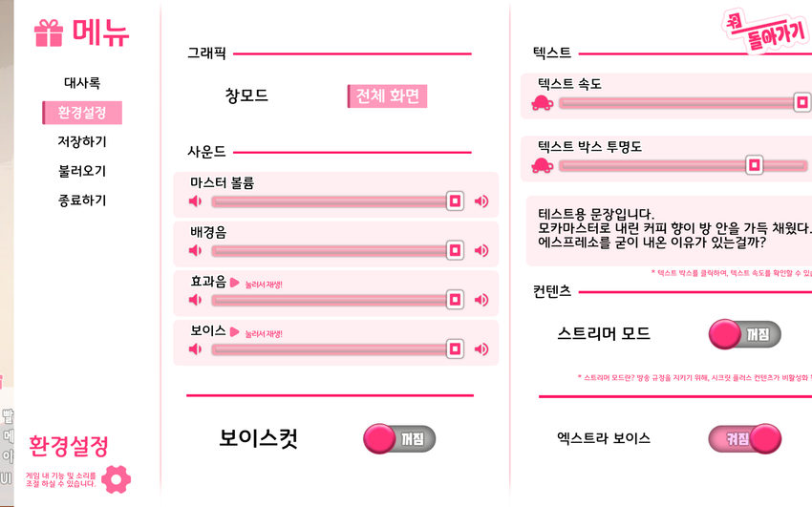Choose 종료하기 from the menu
Viewport: 812px width, 507px height.
(x=82, y=201)
